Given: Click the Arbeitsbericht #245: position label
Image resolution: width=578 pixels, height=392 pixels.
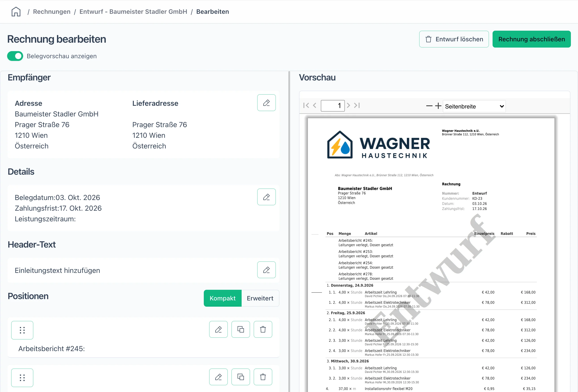Looking at the screenshot, I should pyautogui.click(x=51, y=349).
